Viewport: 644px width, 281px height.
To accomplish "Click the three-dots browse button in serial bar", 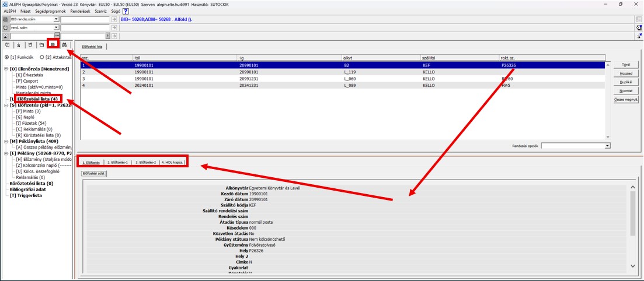I will pyautogui.click(x=57, y=36).
